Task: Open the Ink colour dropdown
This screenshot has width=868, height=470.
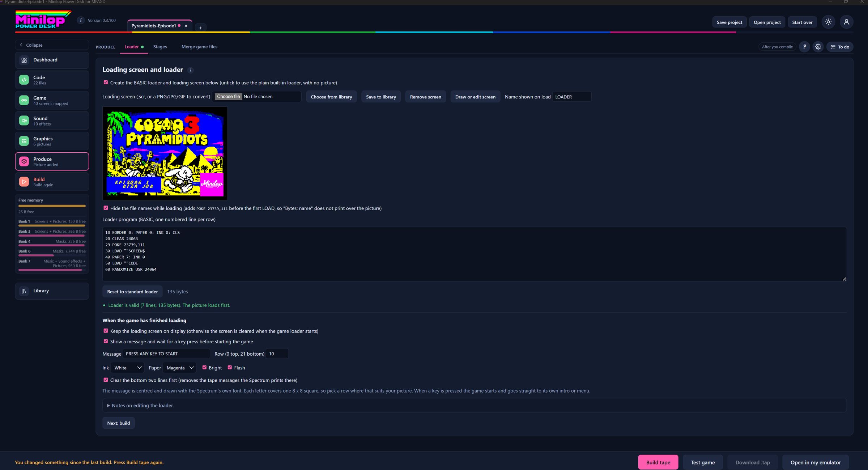Action: click(x=127, y=368)
